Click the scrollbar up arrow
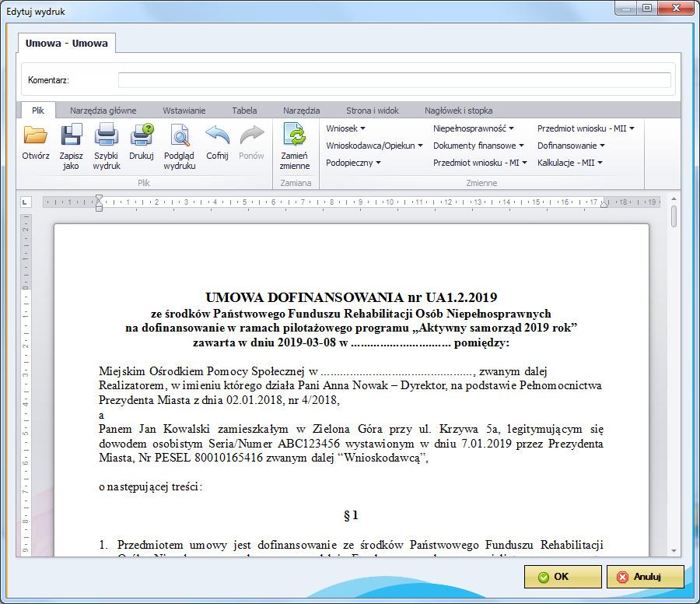 click(674, 198)
